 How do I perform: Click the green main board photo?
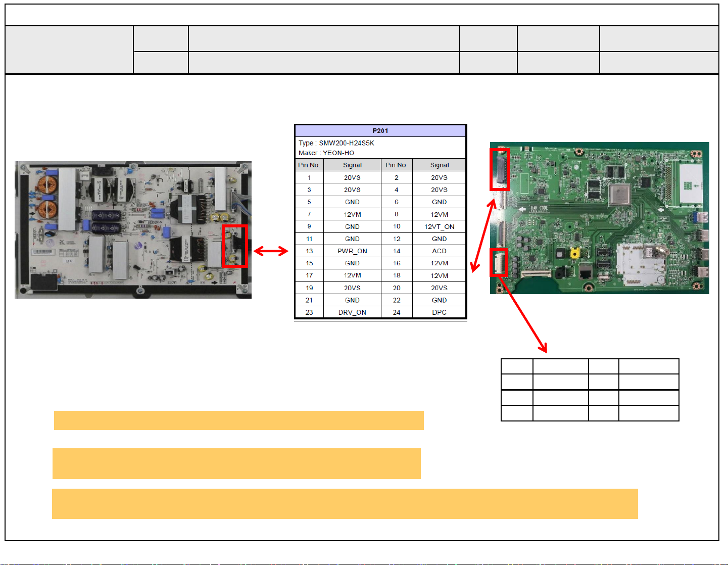600,218
